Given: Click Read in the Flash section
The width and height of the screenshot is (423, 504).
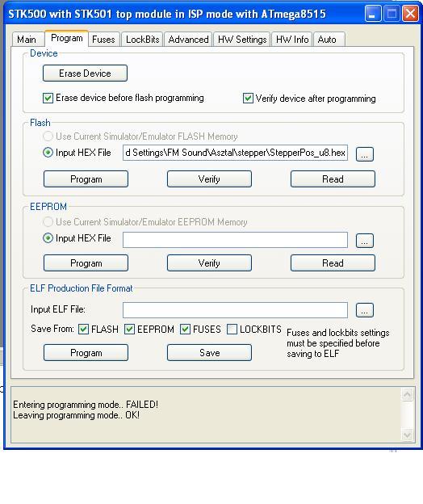Looking at the screenshot, I should tap(333, 179).
